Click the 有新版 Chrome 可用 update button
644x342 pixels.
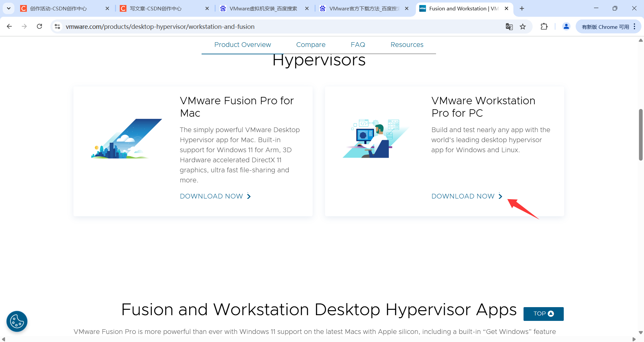pyautogui.click(x=605, y=26)
